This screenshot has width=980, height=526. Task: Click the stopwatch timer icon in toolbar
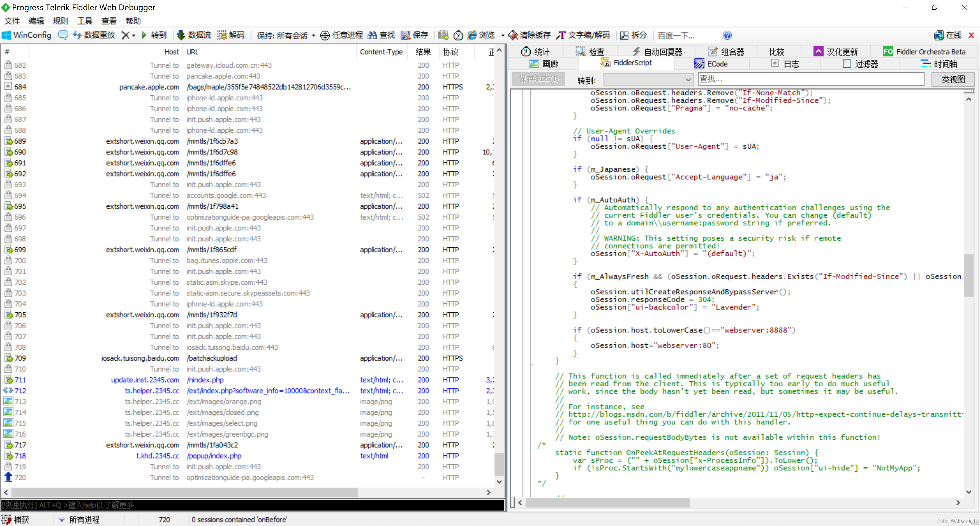click(458, 35)
